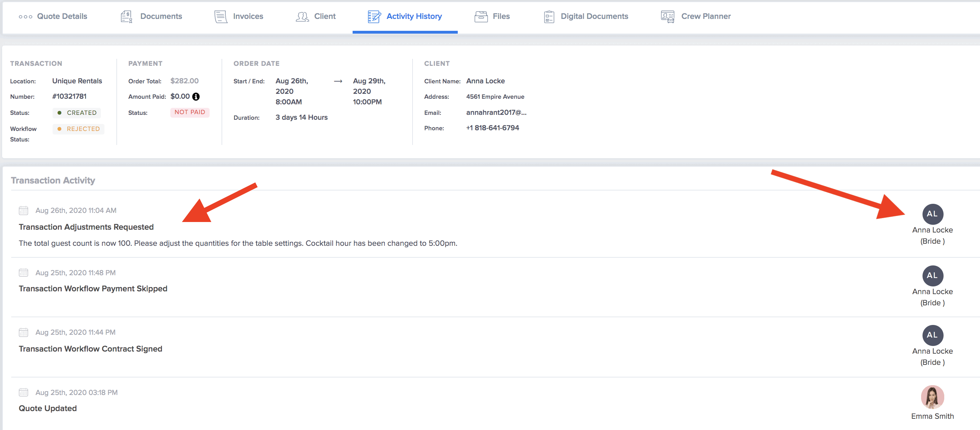Open the Files tab
Screen dimensions: 980x430
tap(492, 16)
